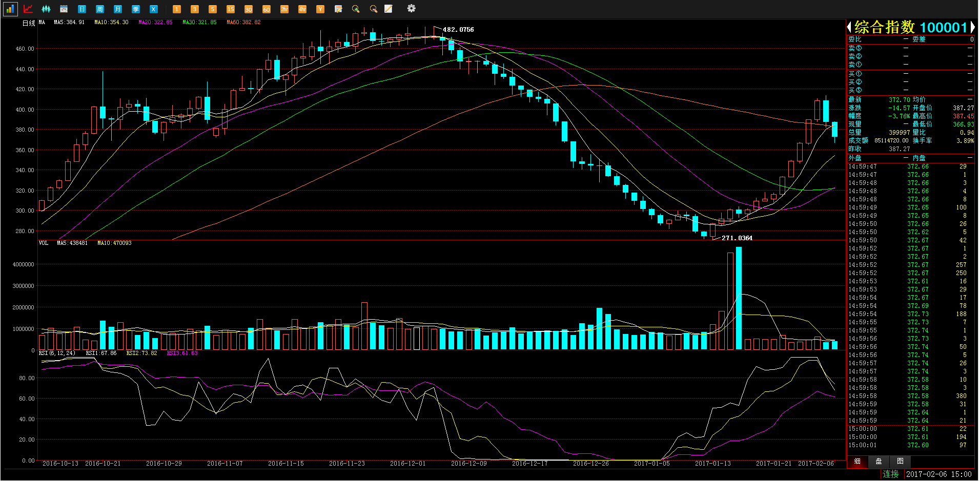
Task: Click the RSI3:61.63 value
Action: pos(182,353)
